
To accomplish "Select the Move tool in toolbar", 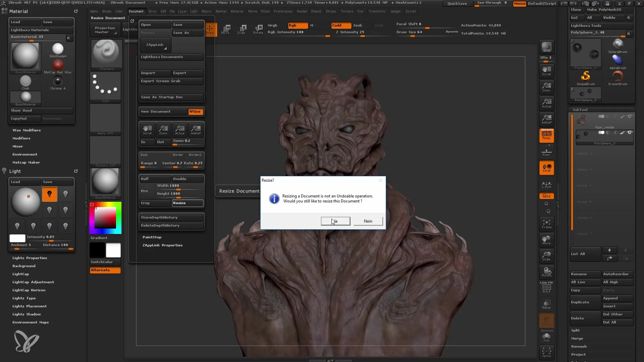I will tap(226, 28).
